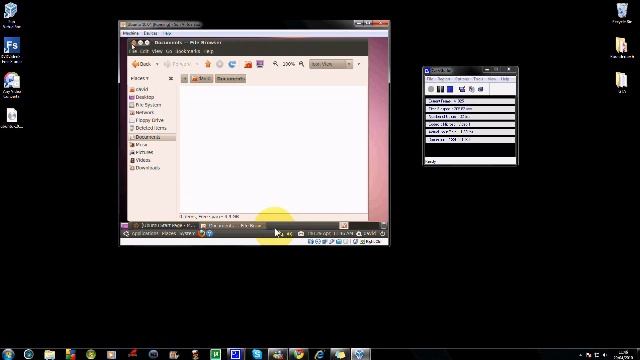Screen dimensions: 640x360
Task: Open the Options menu in CamStudio
Action: tap(462, 79)
